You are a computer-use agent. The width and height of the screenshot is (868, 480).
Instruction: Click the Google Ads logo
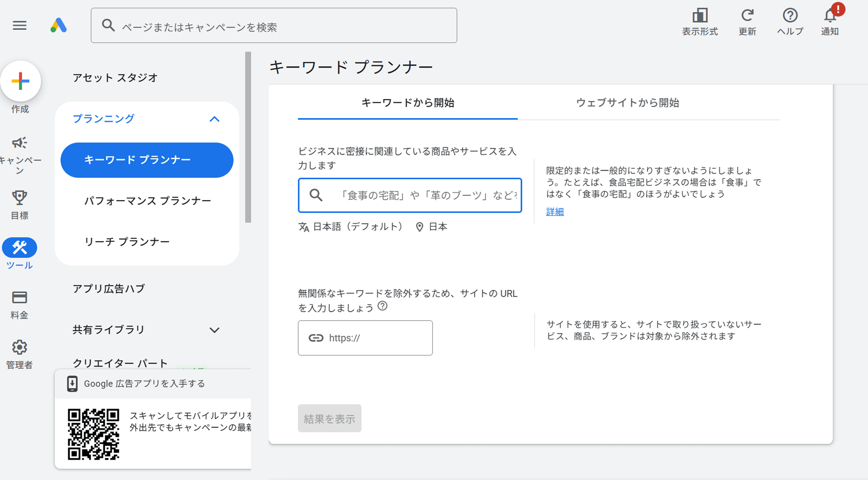(x=59, y=25)
